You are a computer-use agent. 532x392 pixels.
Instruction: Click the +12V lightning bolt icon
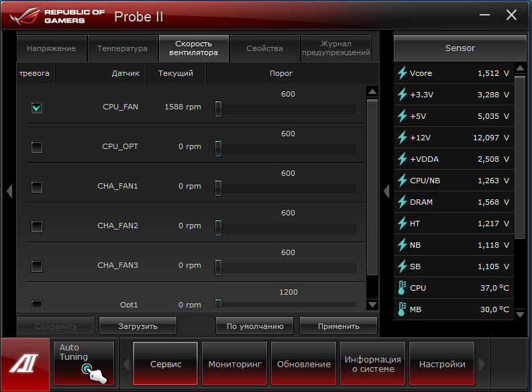[x=403, y=138]
